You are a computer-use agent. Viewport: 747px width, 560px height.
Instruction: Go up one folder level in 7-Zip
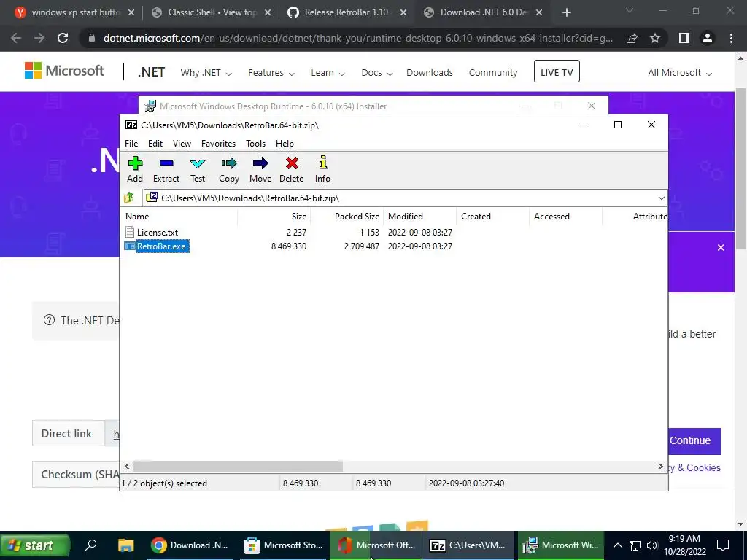pyautogui.click(x=129, y=197)
